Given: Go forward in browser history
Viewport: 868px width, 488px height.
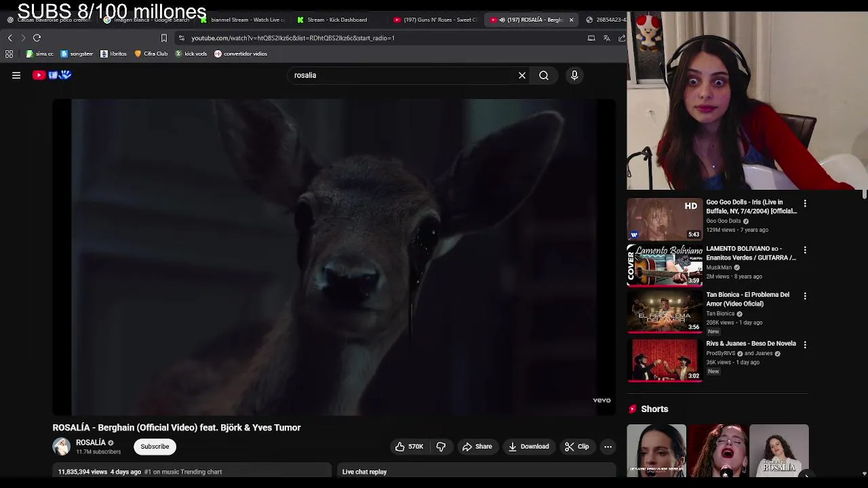Looking at the screenshot, I should click(23, 38).
